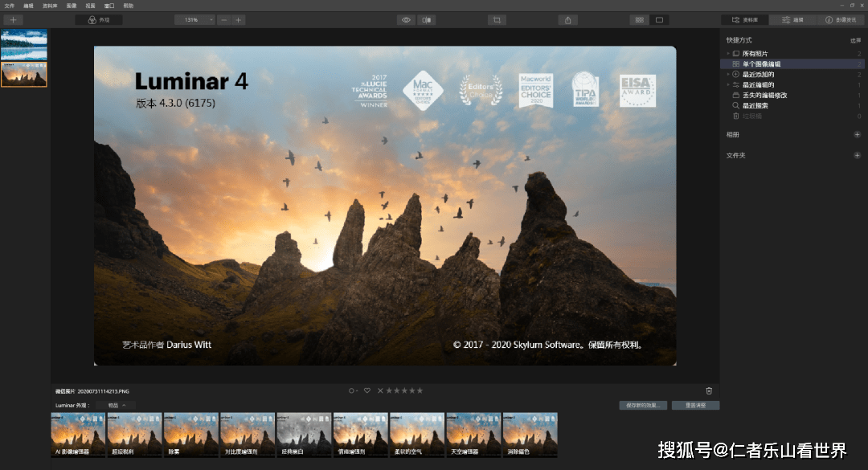Open the 图像 menu
This screenshot has height=470, width=868.
click(x=72, y=6)
